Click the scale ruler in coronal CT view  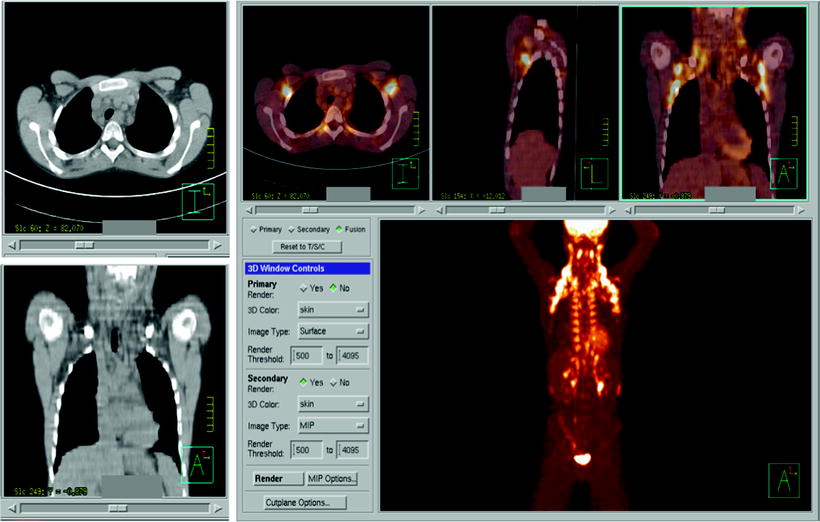click(x=209, y=413)
